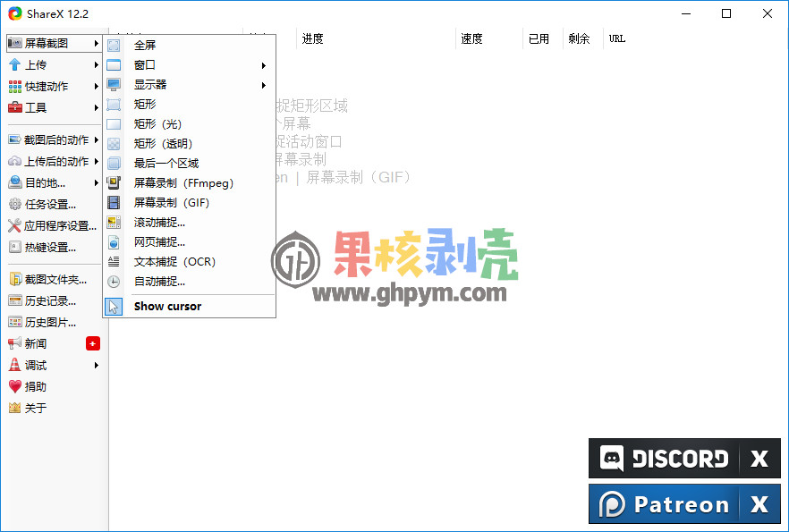Click the folder icon for 截图文件夹
This screenshot has width=789, height=532.
click(15, 279)
